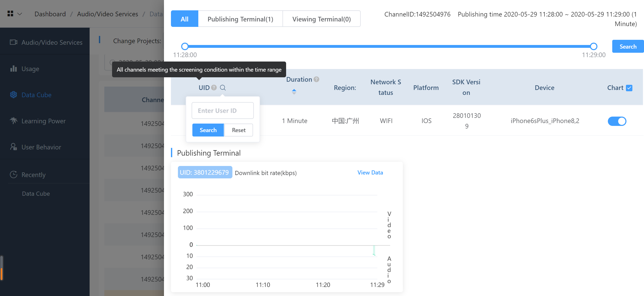Switch to Publishing Terminal(1) tab
This screenshot has width=644, height=296.
240,19
